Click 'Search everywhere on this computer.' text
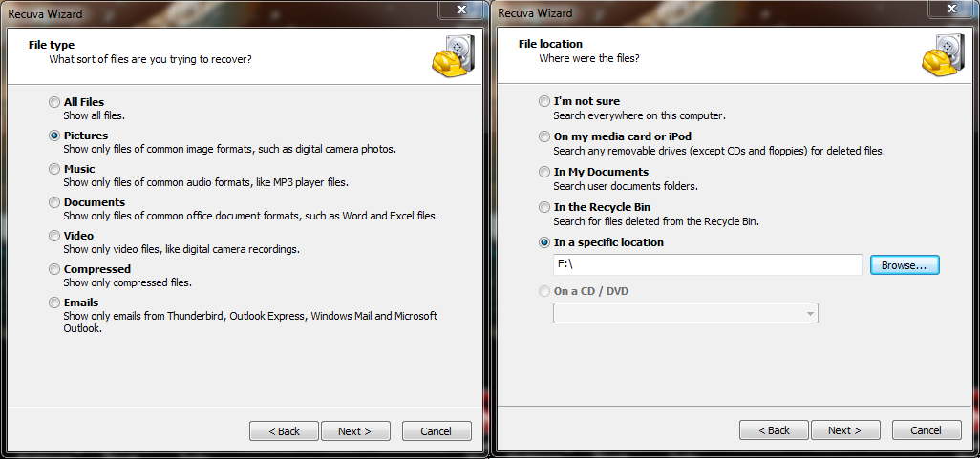The width and height of the screenshot is (980, 459). click(639, 115)
